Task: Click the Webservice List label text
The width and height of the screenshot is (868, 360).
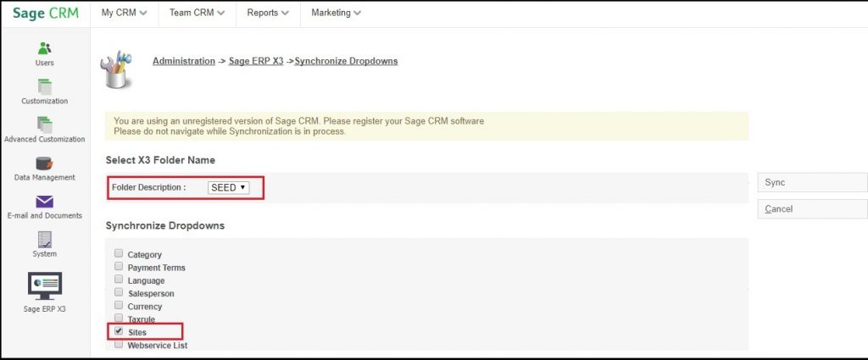Action: coord(158,346)
